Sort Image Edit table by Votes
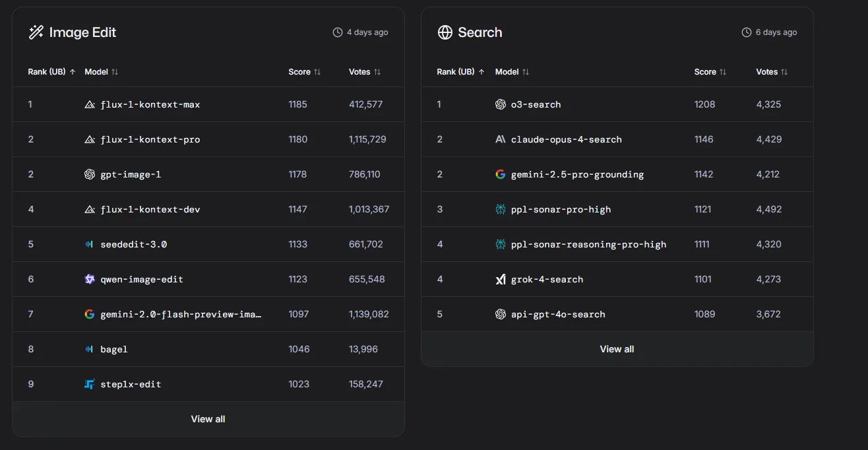The height and width of the screenshot is (450, 868). pos(365,72)
